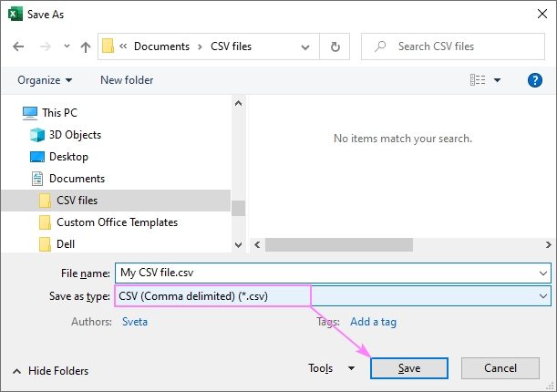Screen dimensions: 557x392
Task: Expand the Save as type dropdown
Action: 543,296
